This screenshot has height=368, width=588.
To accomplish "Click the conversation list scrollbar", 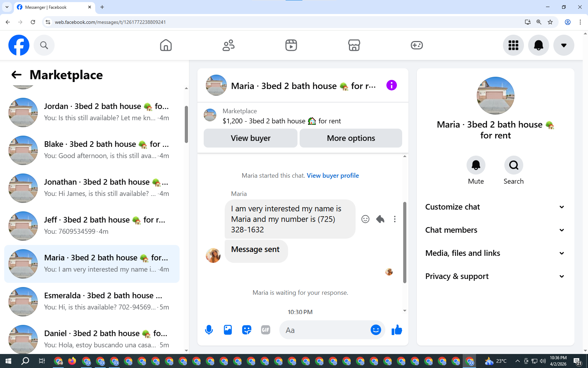I will [186, 124].
